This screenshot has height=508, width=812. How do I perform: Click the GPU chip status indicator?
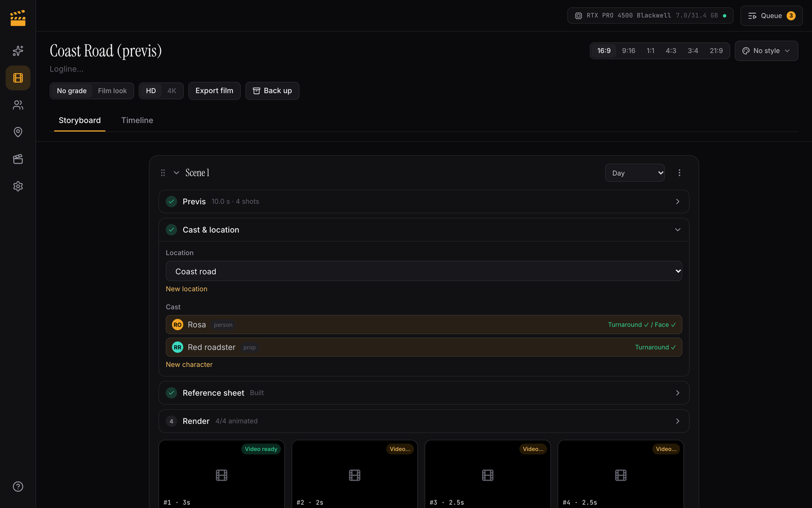coord(650,16)
